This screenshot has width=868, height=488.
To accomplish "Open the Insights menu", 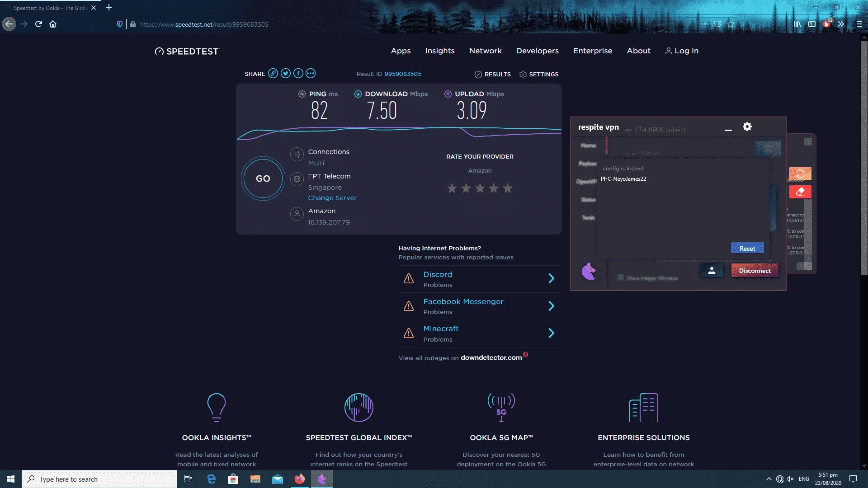I will [x=440, y=51].
